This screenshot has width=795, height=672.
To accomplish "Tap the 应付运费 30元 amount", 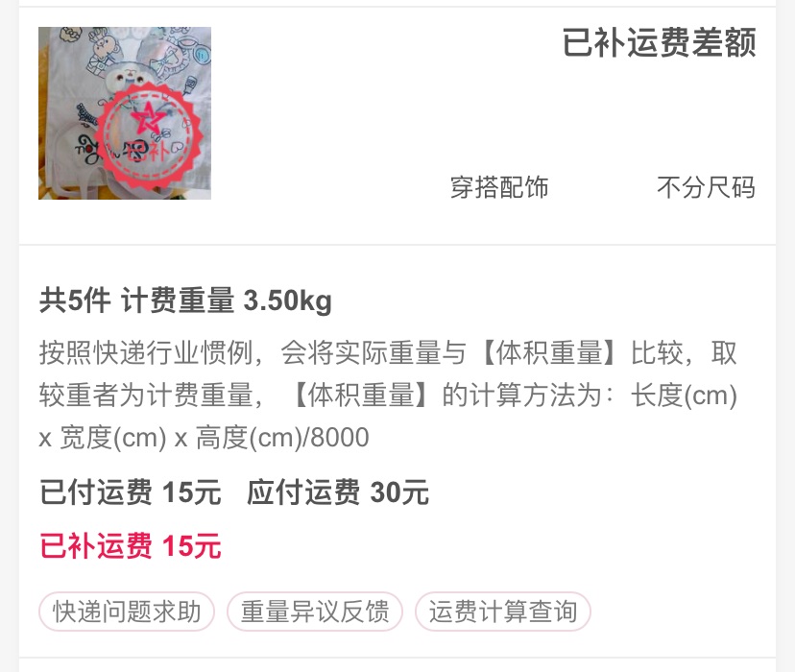I will [x=338, y=492].
